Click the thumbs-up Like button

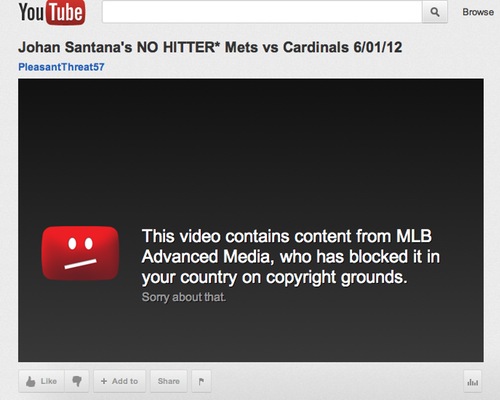click(x=42, y=381)
